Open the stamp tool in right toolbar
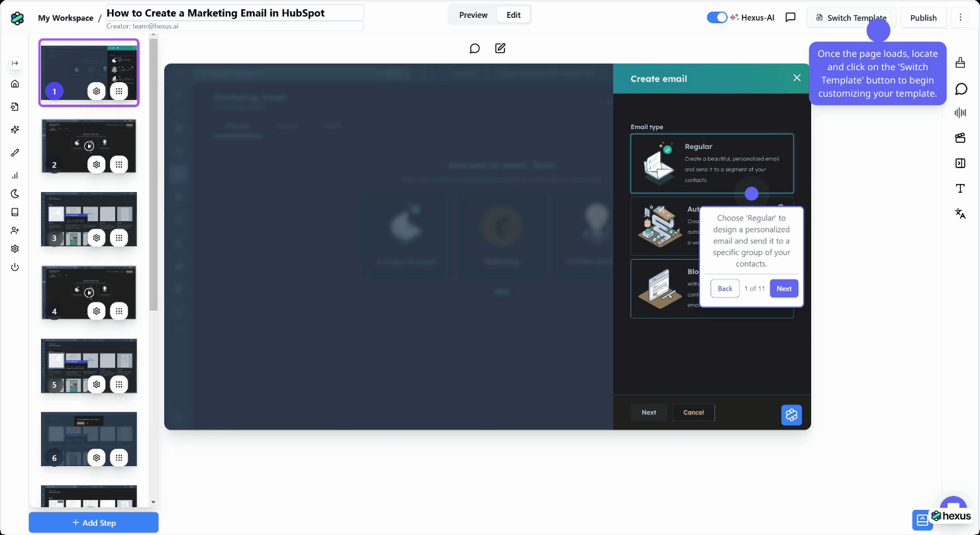 click(x=960, y=63)
